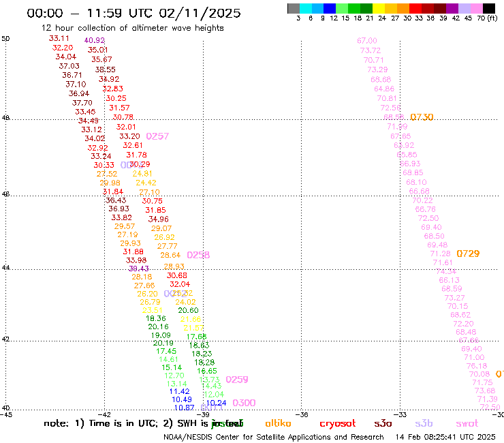Click the purple wave height '40.92'
Viewport: 504px width, 443px height.
pos(95,40)
